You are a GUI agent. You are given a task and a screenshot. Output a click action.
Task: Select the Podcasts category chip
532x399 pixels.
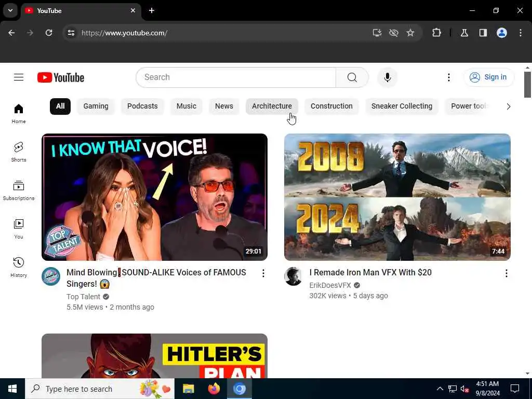pyautogui.click(x=142, y=106)
